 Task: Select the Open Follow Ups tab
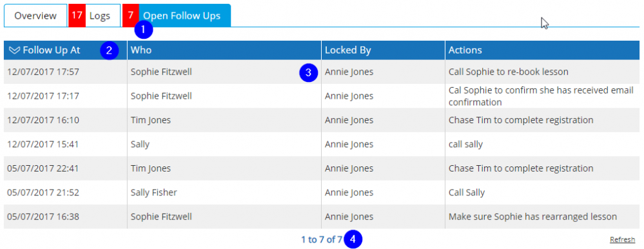point(177,15)
